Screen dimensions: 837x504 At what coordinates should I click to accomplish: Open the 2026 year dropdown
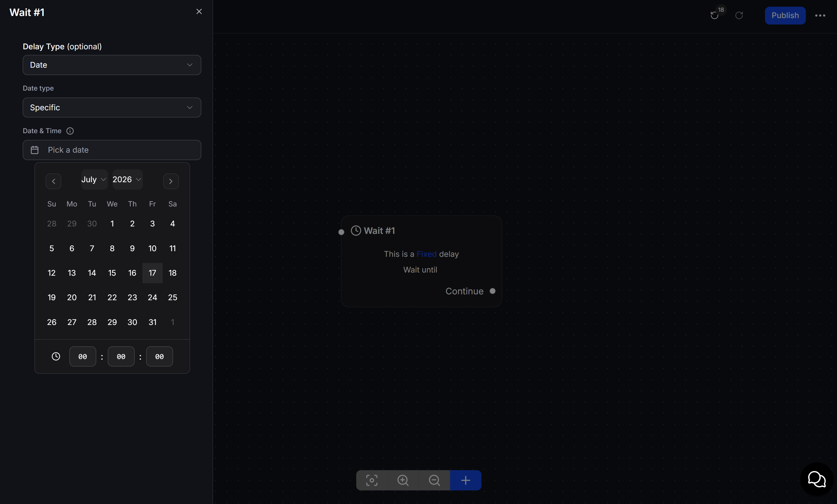coord(127,180)
